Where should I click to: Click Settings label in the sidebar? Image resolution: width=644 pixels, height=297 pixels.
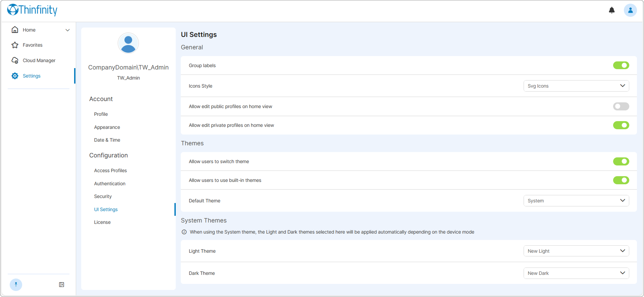coord(32,76)
